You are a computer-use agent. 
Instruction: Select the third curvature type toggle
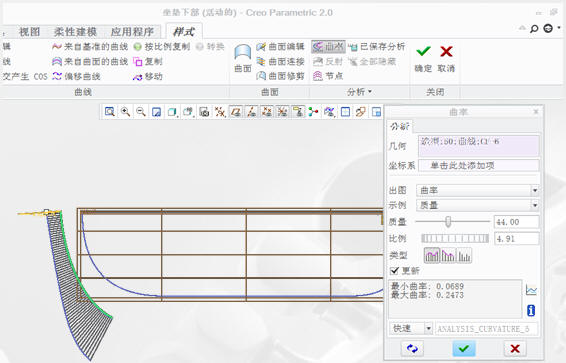(464, 255)
